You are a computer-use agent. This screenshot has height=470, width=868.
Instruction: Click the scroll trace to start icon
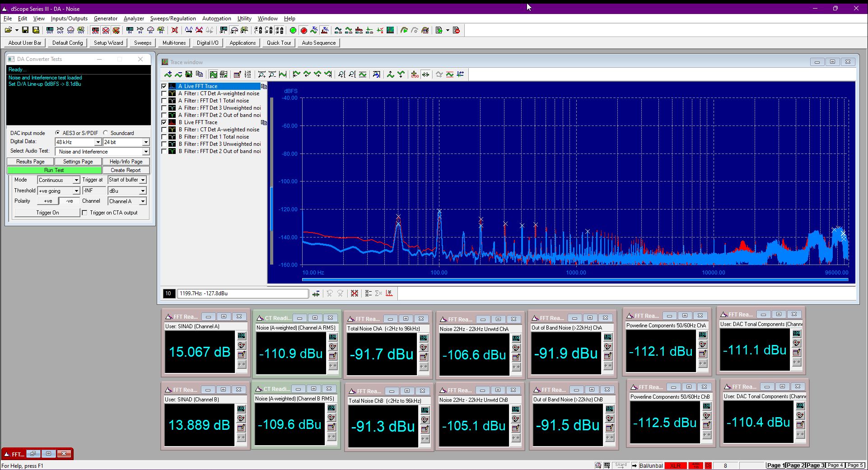(297, 74)
